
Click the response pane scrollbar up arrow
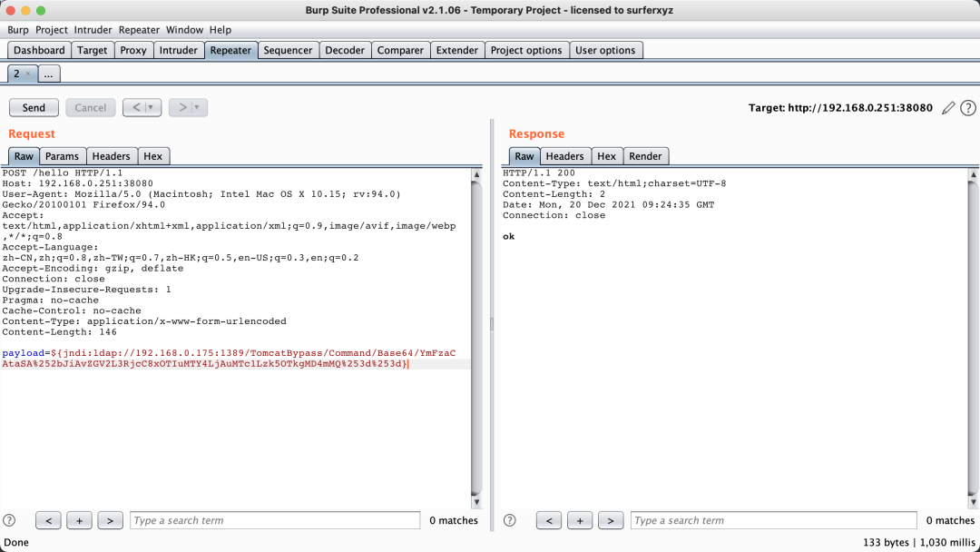(973, 174)
